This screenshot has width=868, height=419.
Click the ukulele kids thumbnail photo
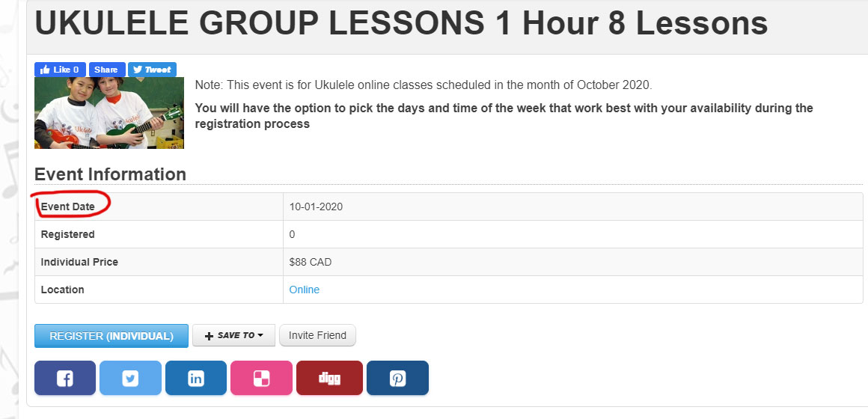tap(109, 113)
